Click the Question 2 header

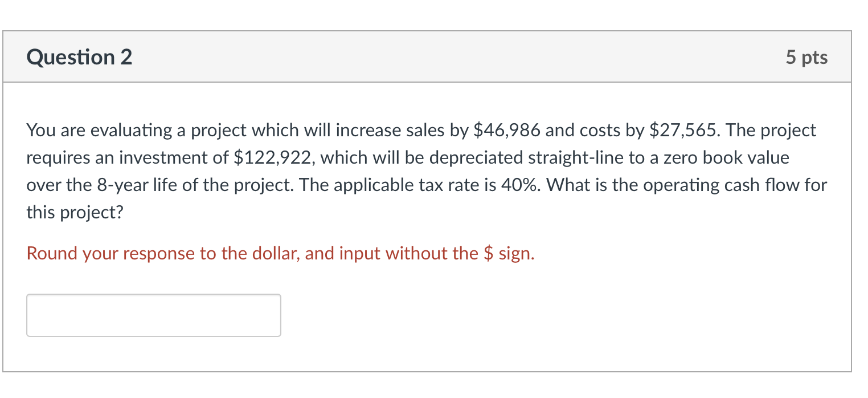(x=79, y=56)
